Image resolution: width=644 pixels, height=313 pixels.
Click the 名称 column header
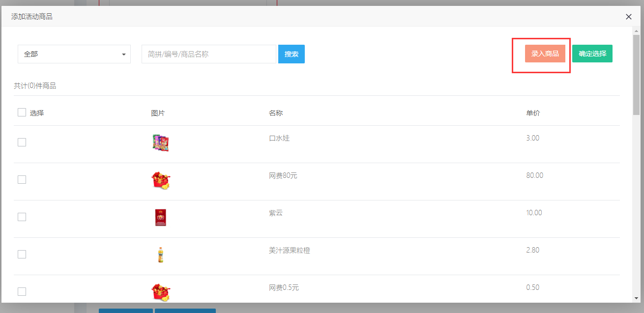point(276,113)
